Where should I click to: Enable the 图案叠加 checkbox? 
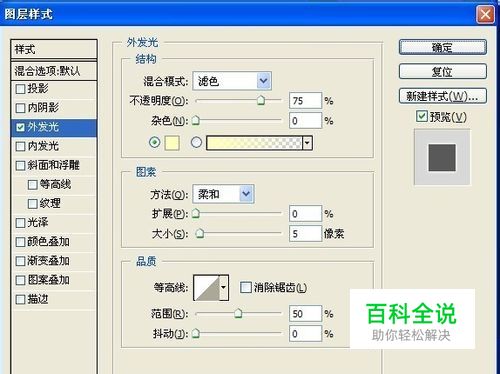[20, 280]
